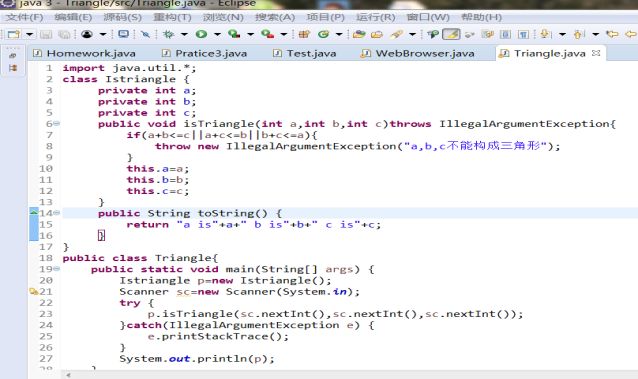Image resolution: width=638 pixels, height=379 pixels.
Task: Click the Next Annotation down arrow icon
Action: [x=545, y=34]
